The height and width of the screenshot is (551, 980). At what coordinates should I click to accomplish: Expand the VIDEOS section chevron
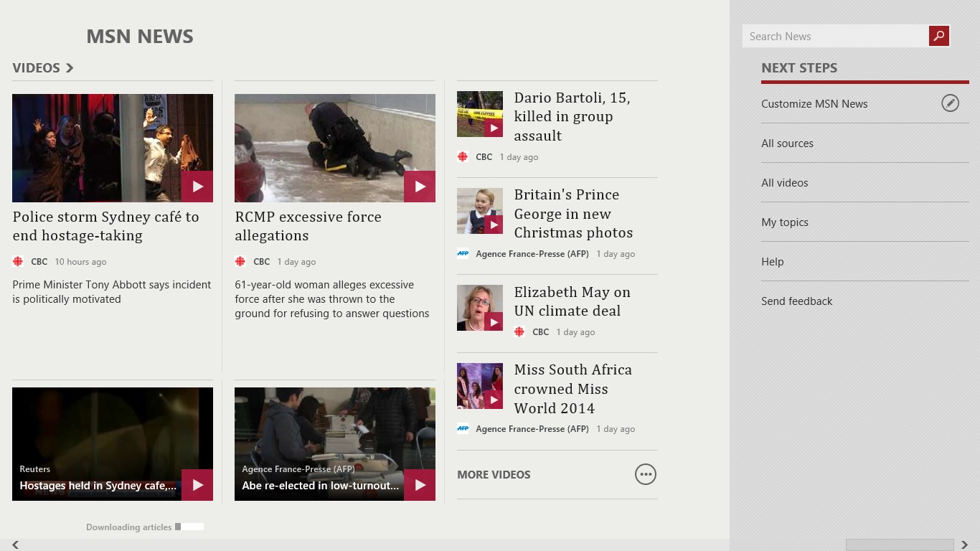[x=70, y=68]
